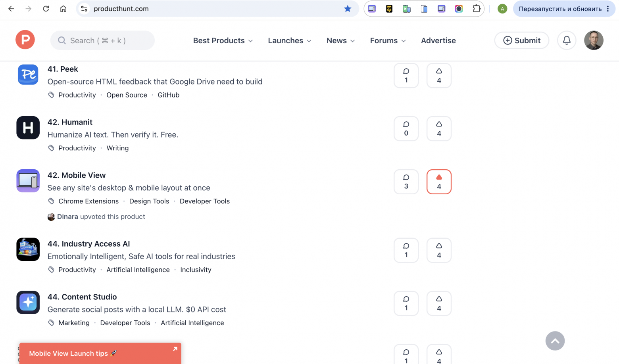
Task: Expand the Best Products menu
Action: (x=223, y=40)
